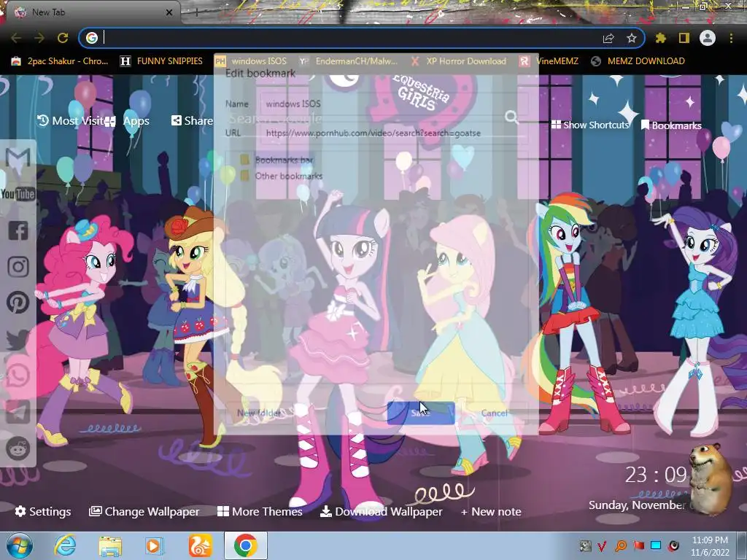
Task: Open the red flag Action Center tray icon
Action: [x=638, y=545]
